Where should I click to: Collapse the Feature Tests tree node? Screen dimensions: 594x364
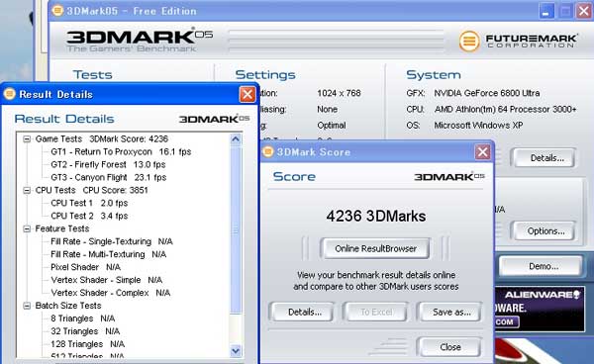(x=27, y=228)
